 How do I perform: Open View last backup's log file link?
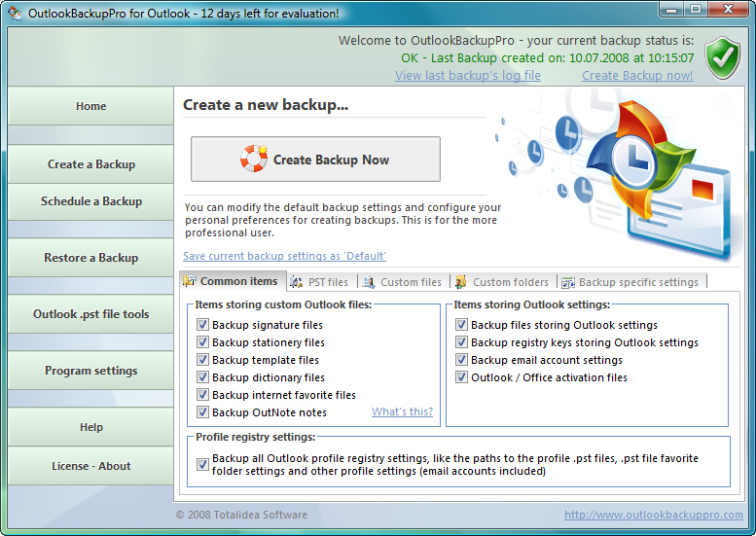468,76
